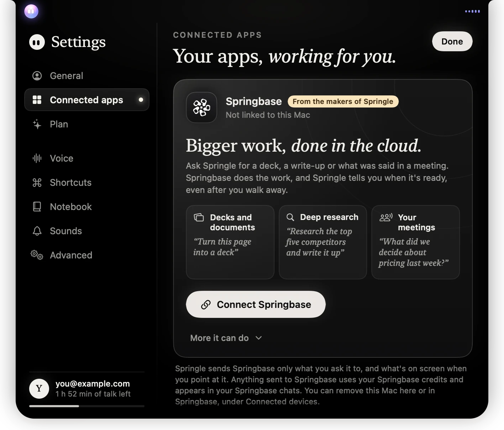Image resolution: width=504 pixels, height=430 pixels.
Task: Click the Deep research magnifier icon
Action: pos(290,217)
